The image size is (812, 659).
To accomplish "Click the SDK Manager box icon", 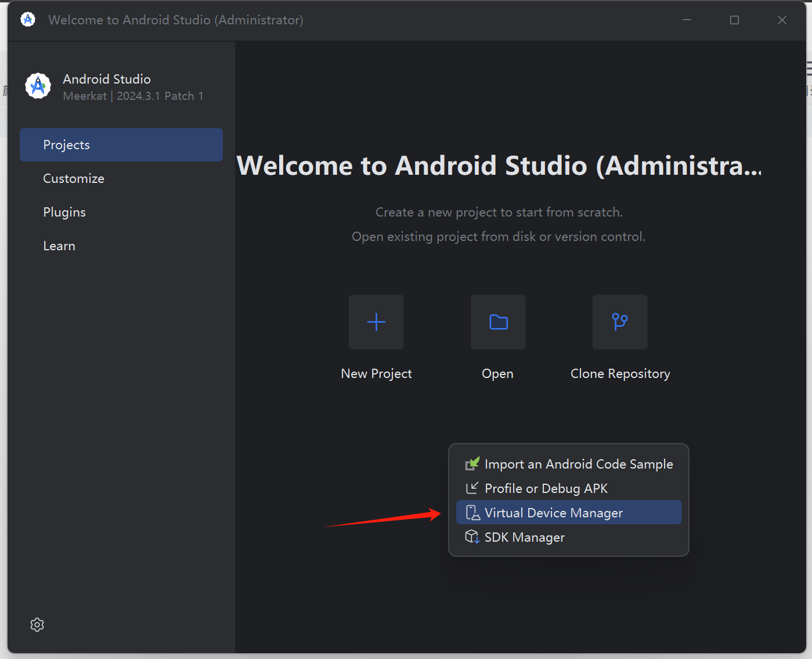I will pos(472,536).
